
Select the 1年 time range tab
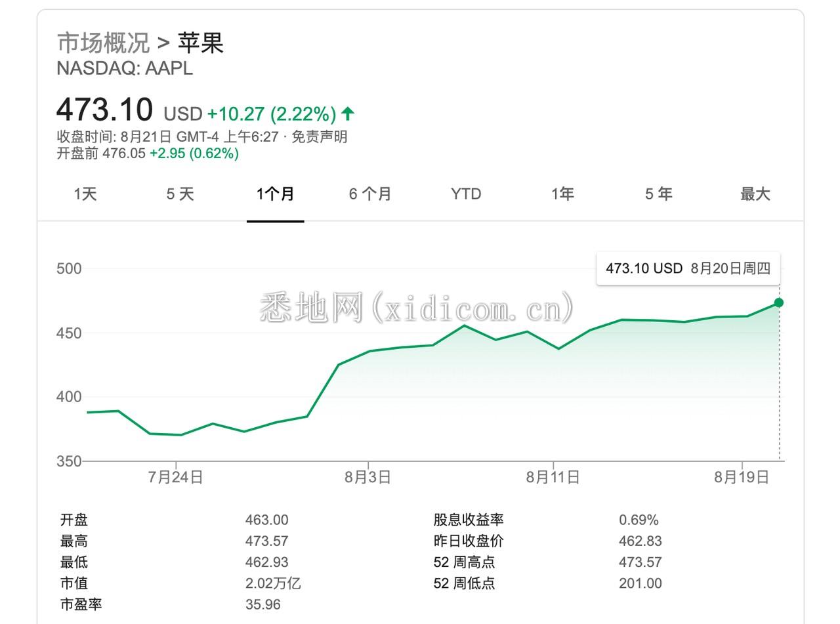coord(562,194)
